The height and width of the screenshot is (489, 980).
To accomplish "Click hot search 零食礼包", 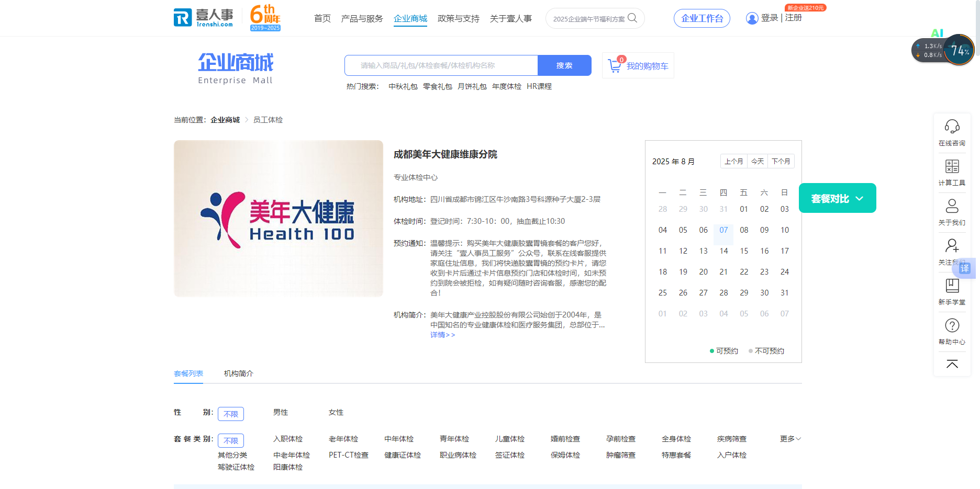I will [x=438, y=86].
